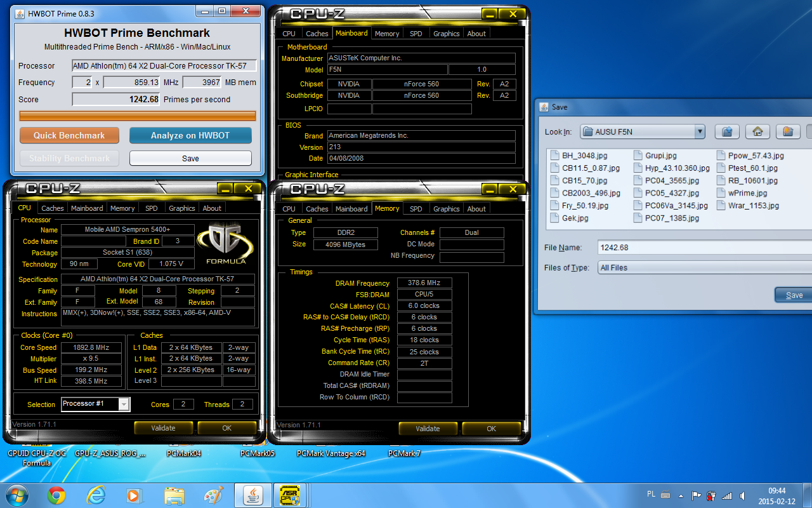The height and width of the screenshot is (508, 812).
Task: Select file wPrime.jpg
Action: [742, 193]
